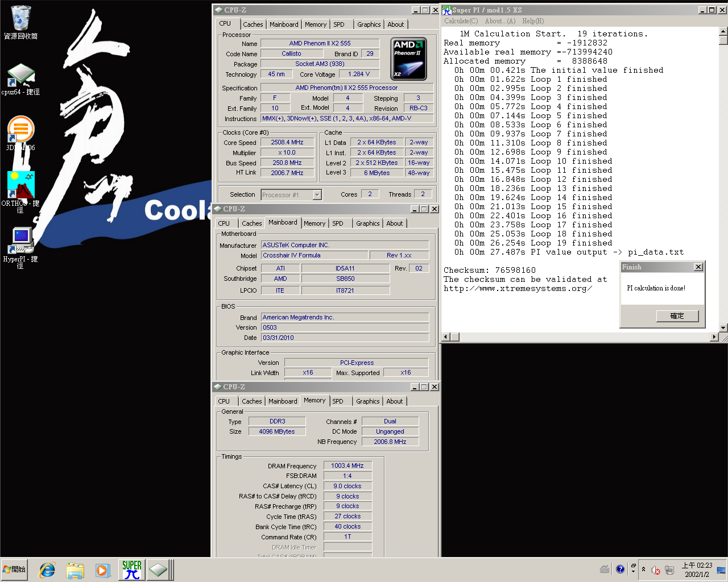Click Super PI horizontal scrollbar right arrow
728x582 pixels.
[x=714, y=337]
